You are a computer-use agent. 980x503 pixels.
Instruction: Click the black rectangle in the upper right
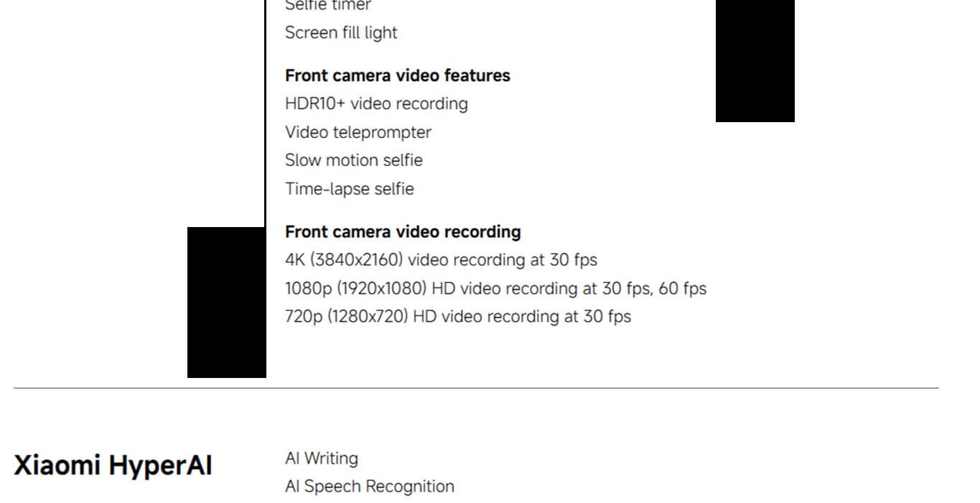[x=755, y=60]
